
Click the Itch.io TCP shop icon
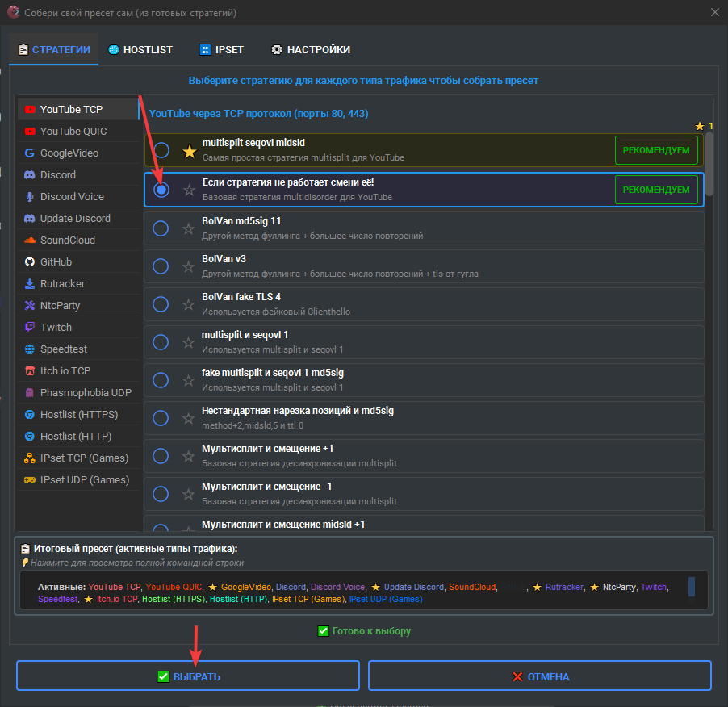point(30,371)
